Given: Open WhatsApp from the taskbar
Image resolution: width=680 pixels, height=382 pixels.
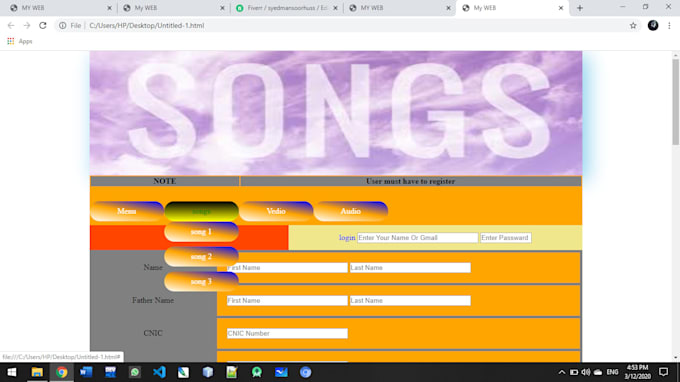Looking at the screenshot, I should (x=135, y=372).
